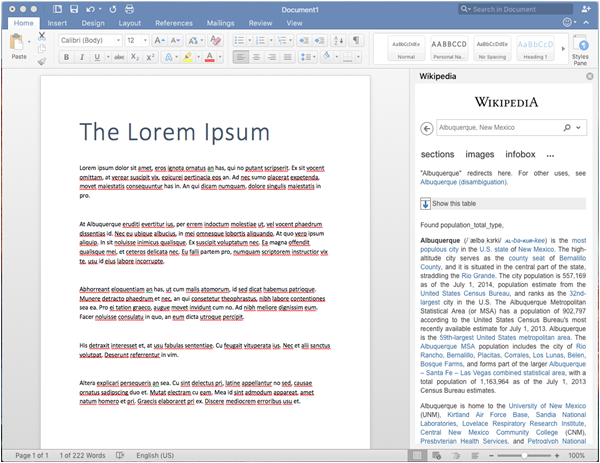
Task: Open the numbered list dropdown arrow
Action: 271,40
